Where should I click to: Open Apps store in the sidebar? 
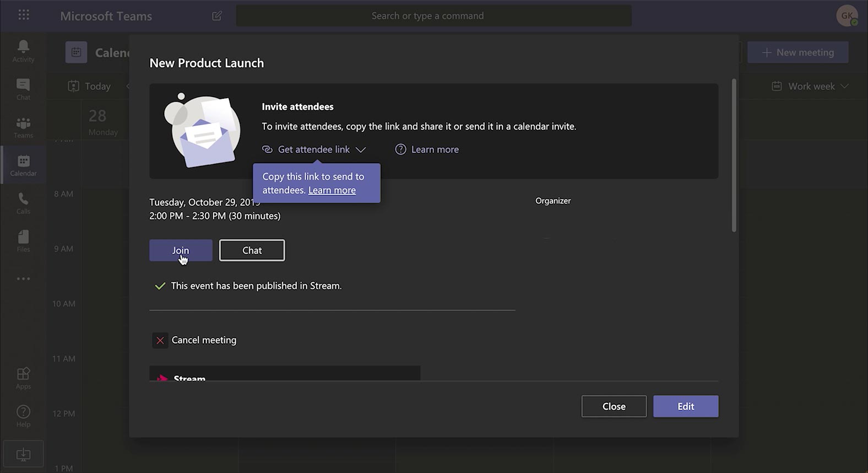pos(23,378)
